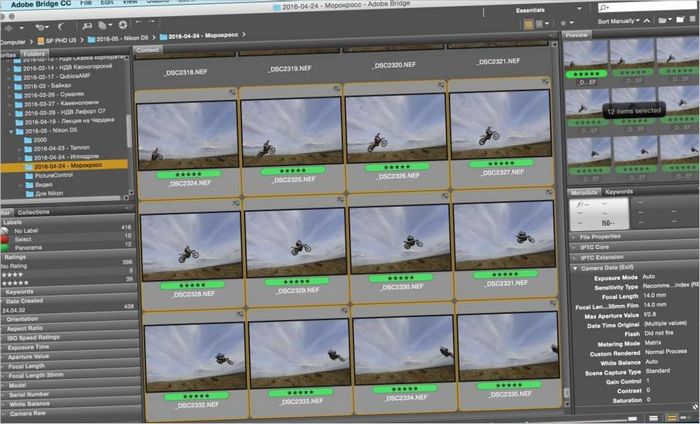Click the SP PHD U3 drive icon in path
This screenshot has width=700, height=424.
41,41
